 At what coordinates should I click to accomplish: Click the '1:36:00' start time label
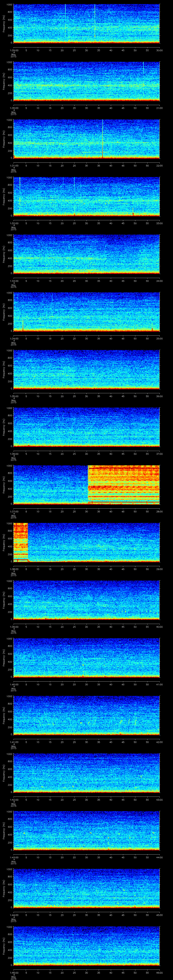click(x=14, y=454)
